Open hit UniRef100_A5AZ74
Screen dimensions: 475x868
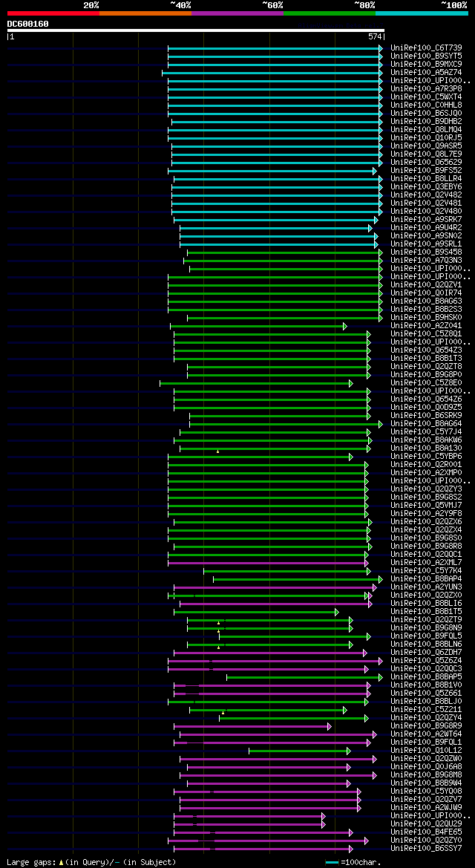pyautogui.click(x=426, y=73)
